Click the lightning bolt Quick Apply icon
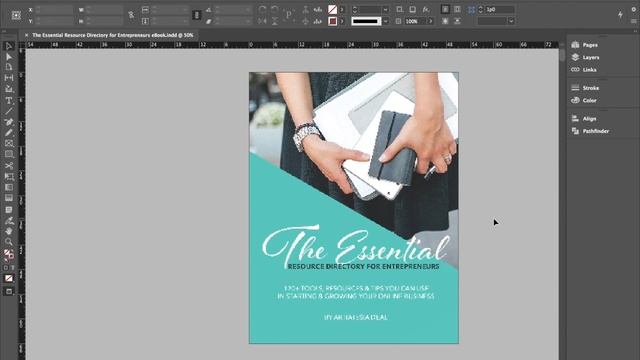Viewport: 640px width, 360px height. pos(620,15)
